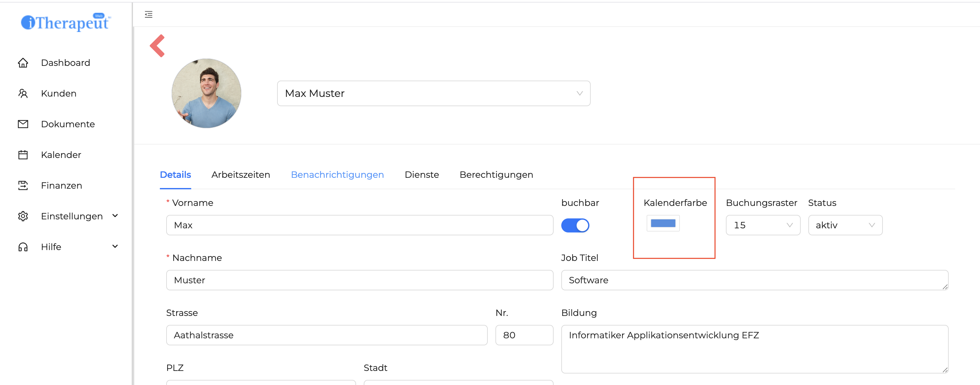Click the Max Muster profile photo
The height and width of the screenshot is (385, 980).
pos(206,94)
